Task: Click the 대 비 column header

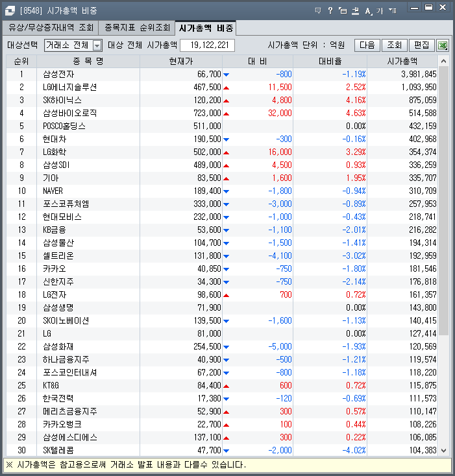Action: [x=258, y=62]
